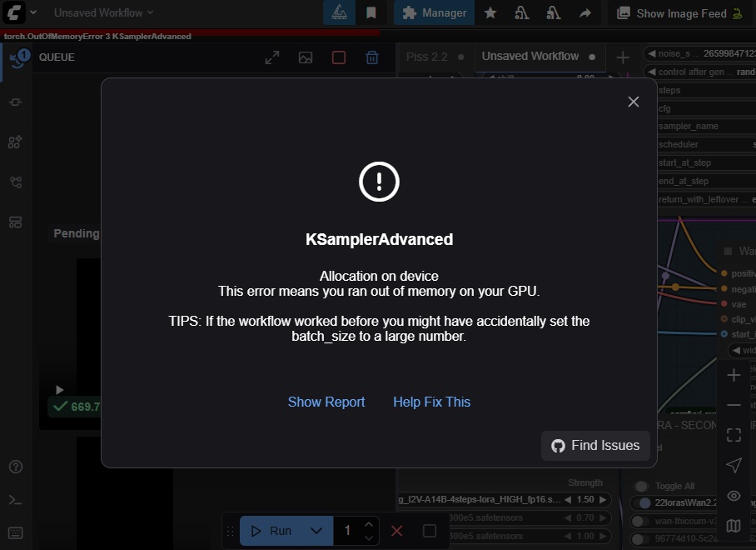The height and width of the screenshot is (550, 756).
Task: Toggle link visibility eye icon
Action: [734, 496]
